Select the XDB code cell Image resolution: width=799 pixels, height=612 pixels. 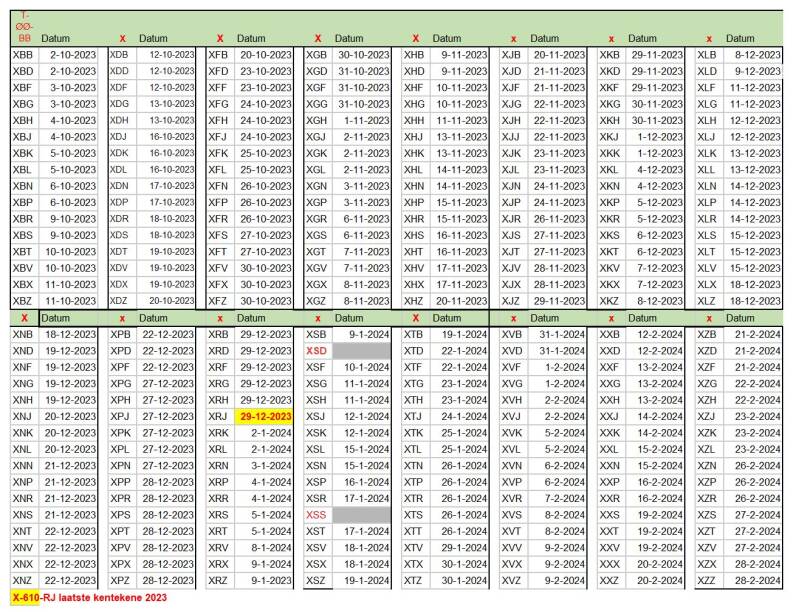(x=120, y=55)
